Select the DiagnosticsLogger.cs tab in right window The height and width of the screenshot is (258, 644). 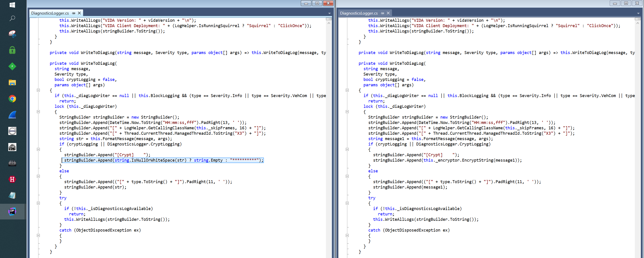tap(359, 13)
